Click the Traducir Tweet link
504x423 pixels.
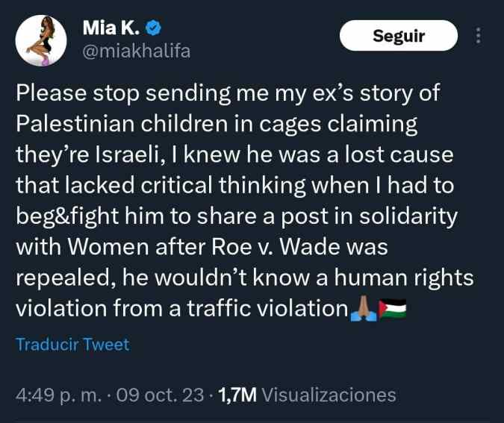[72, 345]
